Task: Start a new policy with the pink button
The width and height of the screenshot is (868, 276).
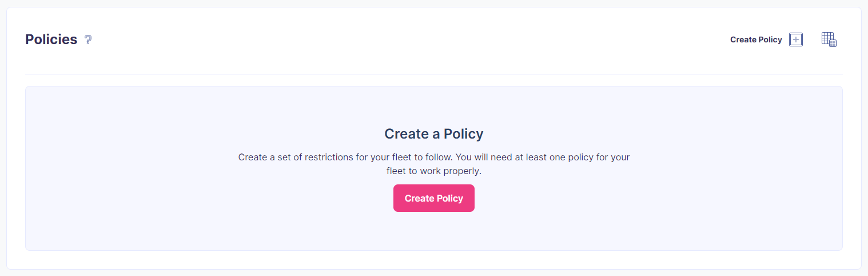Action: (433, 198)
